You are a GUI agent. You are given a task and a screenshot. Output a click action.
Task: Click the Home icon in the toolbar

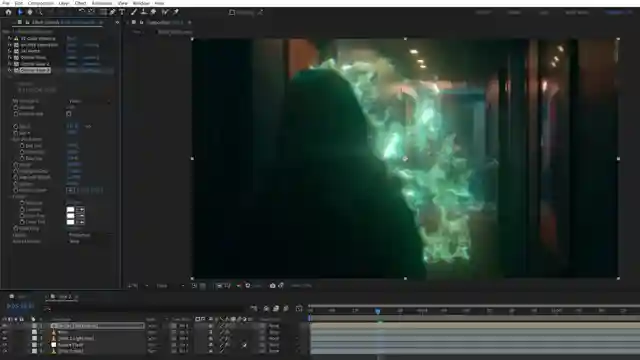click(x=8, y=12)
